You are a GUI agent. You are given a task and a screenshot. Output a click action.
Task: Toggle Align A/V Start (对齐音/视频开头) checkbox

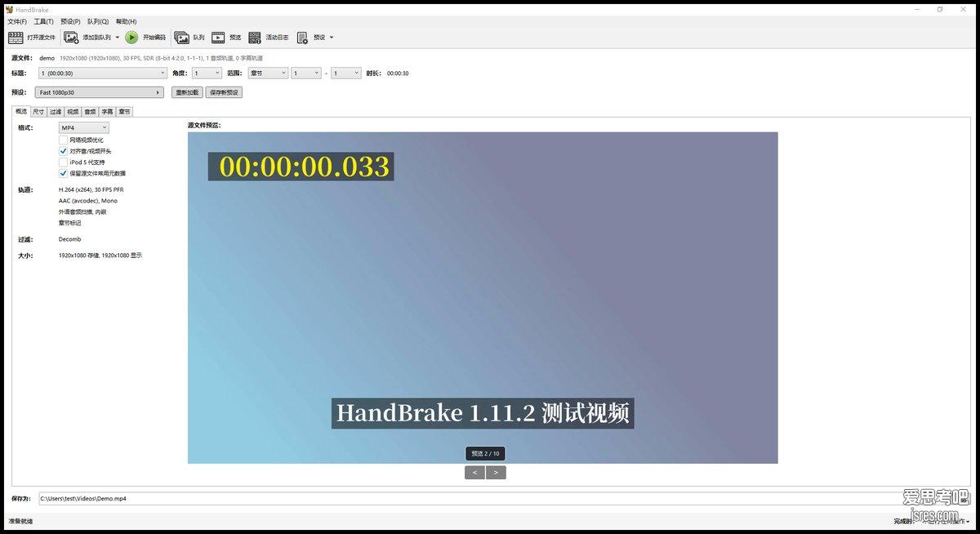tap(63, 151)
